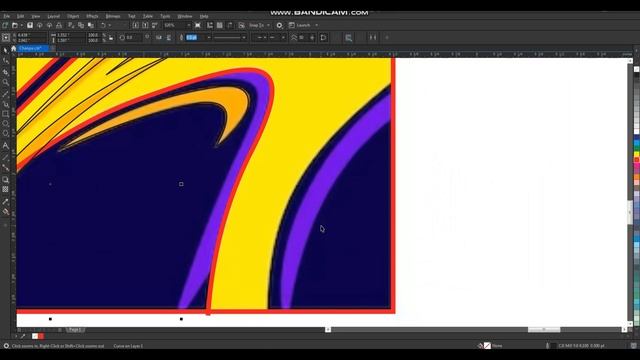
Task: Click the Copy icon
Action: pos(81,25)
